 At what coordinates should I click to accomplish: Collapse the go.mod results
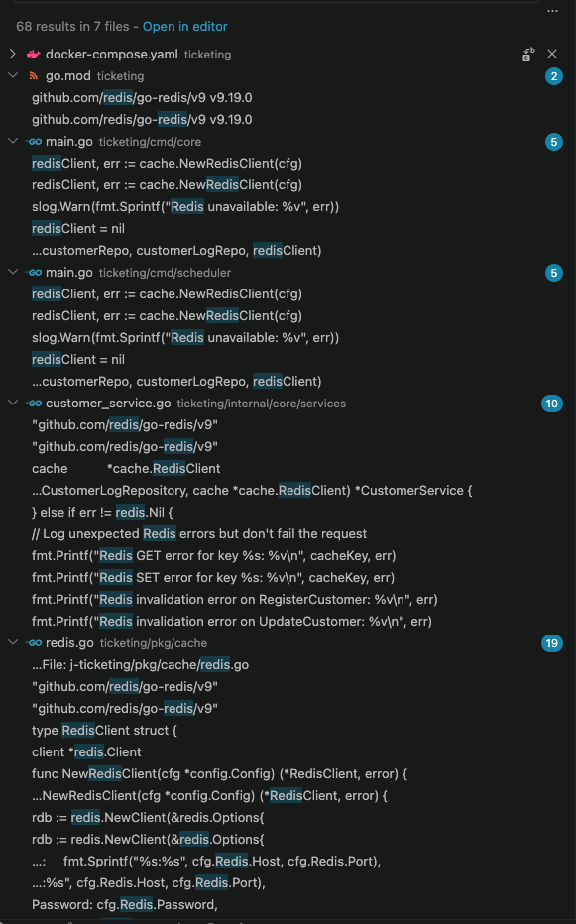(x=12, y=76)
